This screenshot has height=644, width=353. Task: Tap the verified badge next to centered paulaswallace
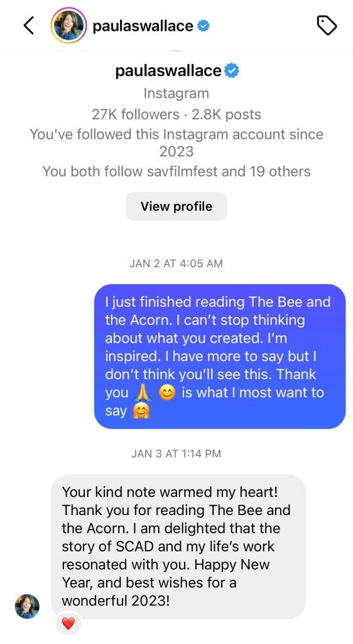point(232,70)
